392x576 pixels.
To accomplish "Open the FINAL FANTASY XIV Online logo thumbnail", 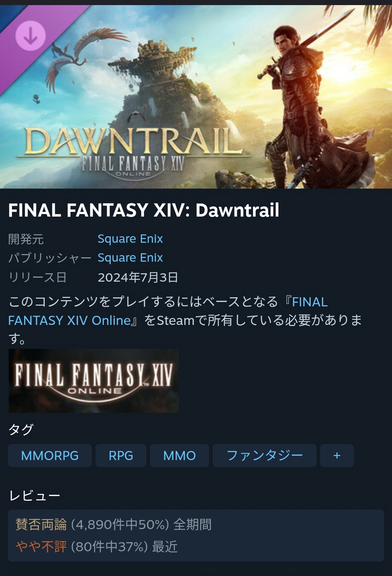I will coord(94,380).
